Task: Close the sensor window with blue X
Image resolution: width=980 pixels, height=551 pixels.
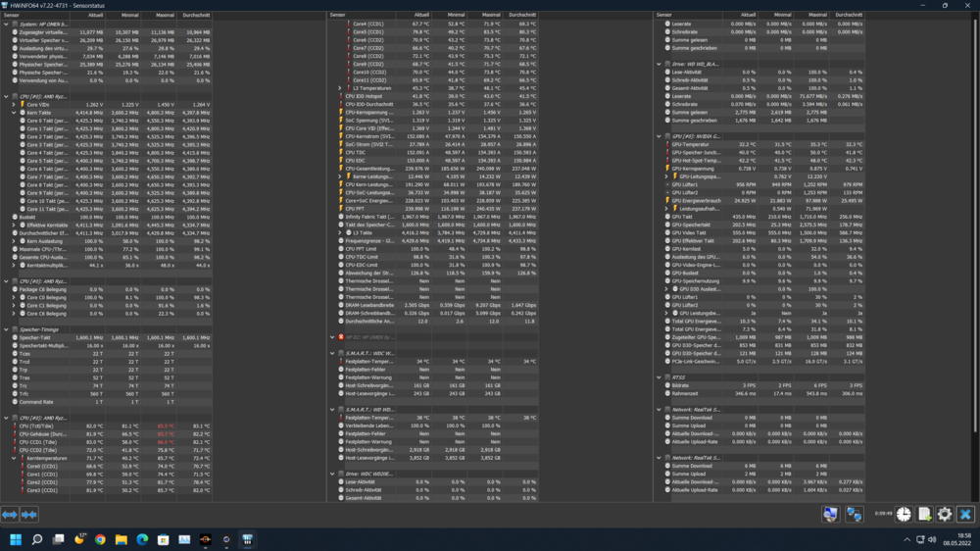Action: (x=965, y=514)
